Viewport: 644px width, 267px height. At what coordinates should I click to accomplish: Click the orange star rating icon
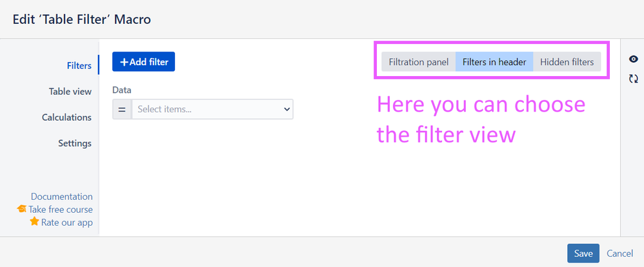point(34,222)
